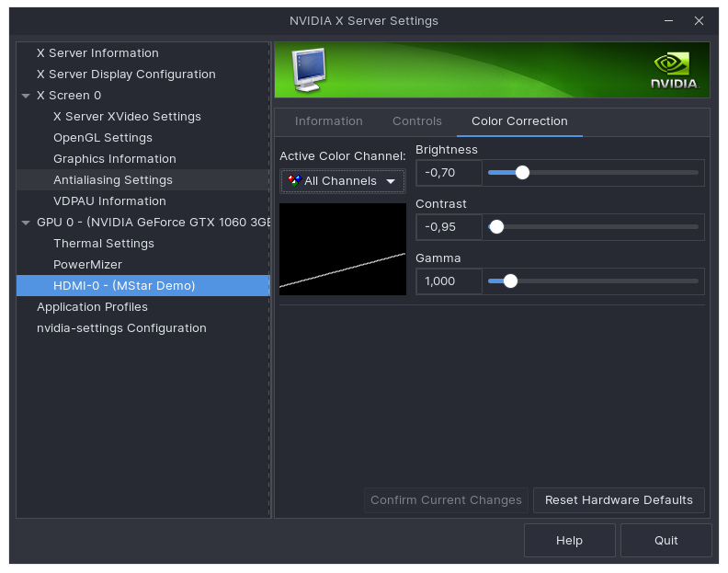This screenshot has height=573, width=728.
Task: Select the Color Correction tab
Action: [519, 121]
